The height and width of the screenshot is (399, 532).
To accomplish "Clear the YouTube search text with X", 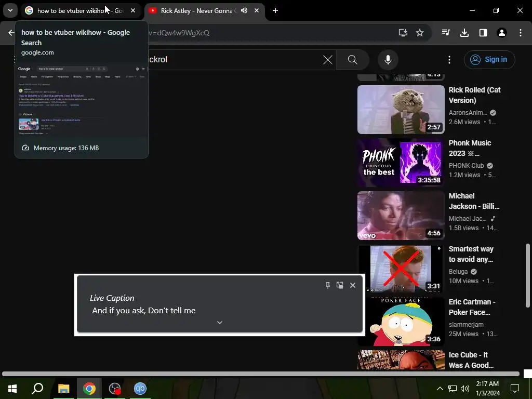I will pyautogui.click(x=328, y=60).
